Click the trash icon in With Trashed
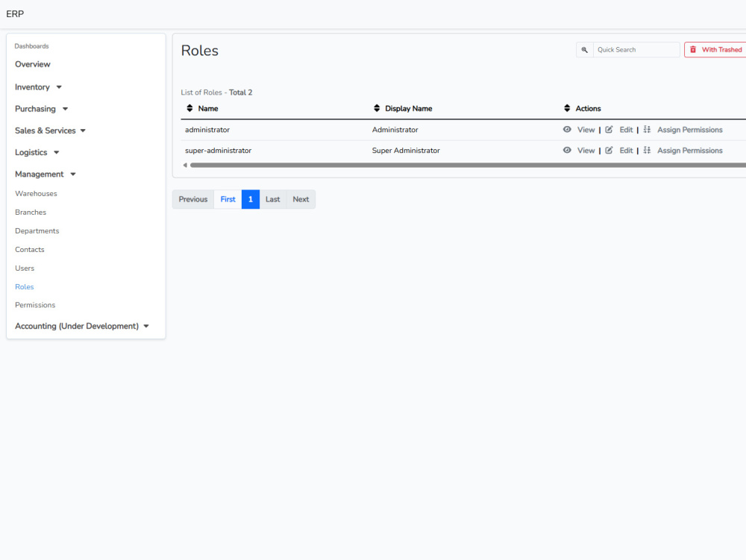Viewport: 746px width, 560px height. click(693, 49)
